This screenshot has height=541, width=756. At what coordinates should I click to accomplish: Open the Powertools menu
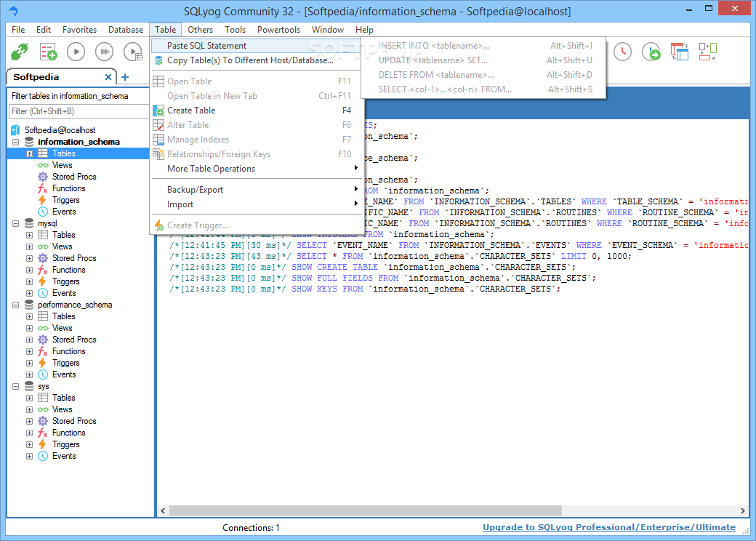click(278, 29)
